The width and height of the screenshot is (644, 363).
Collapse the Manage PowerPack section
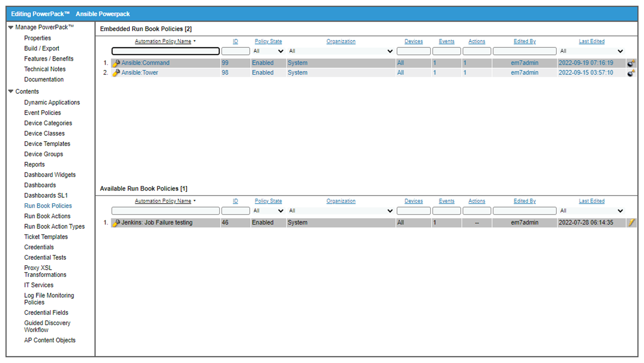click(x=11, y=27)
